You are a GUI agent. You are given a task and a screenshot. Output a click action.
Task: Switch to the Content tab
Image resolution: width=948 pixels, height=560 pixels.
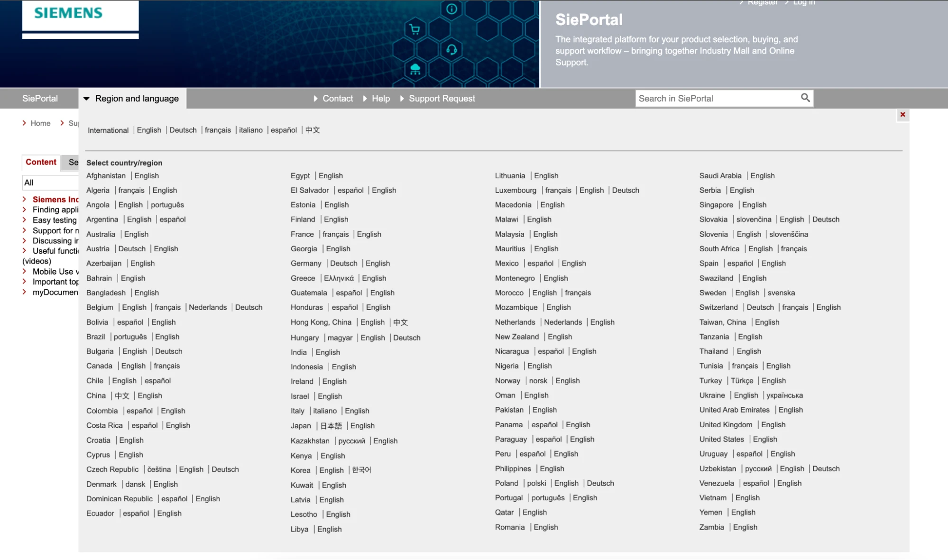click(x=41, y=162)
